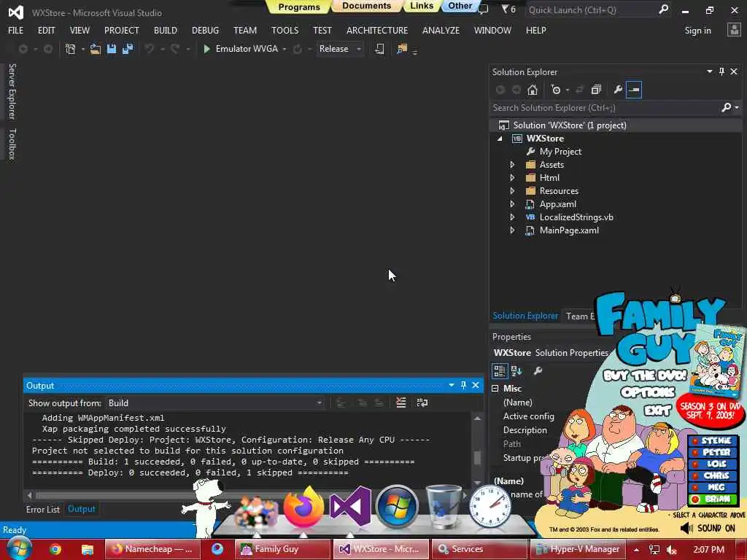The height and width of the screenshot is (560, 747).
Task: Click Clear All icon in Output panel
Action: tap(401, 402)
